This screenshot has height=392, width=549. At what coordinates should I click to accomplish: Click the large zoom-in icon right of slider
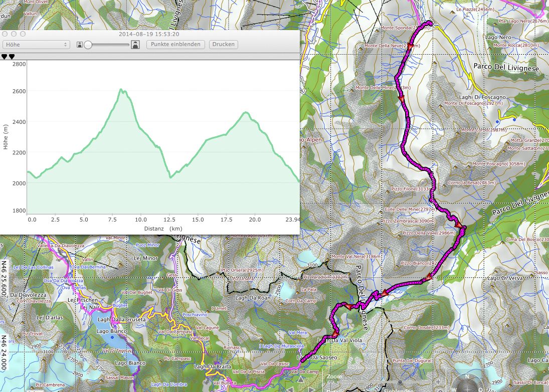(135, 45)
